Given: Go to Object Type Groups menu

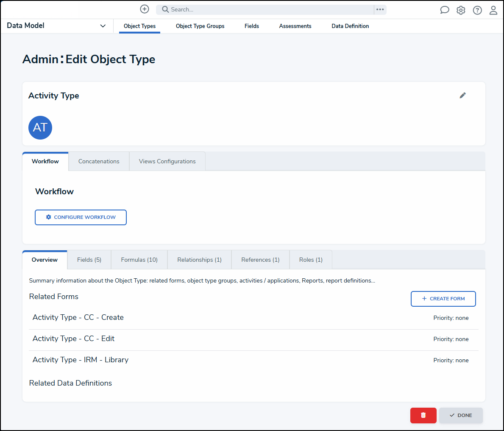Looking at the screenshot, I should [x=200, y=26].
